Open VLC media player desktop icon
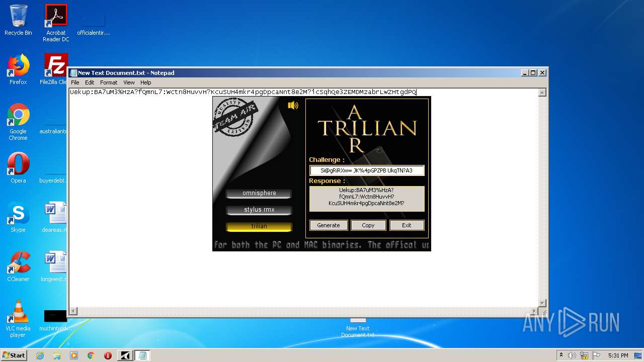 pos(18,319)
